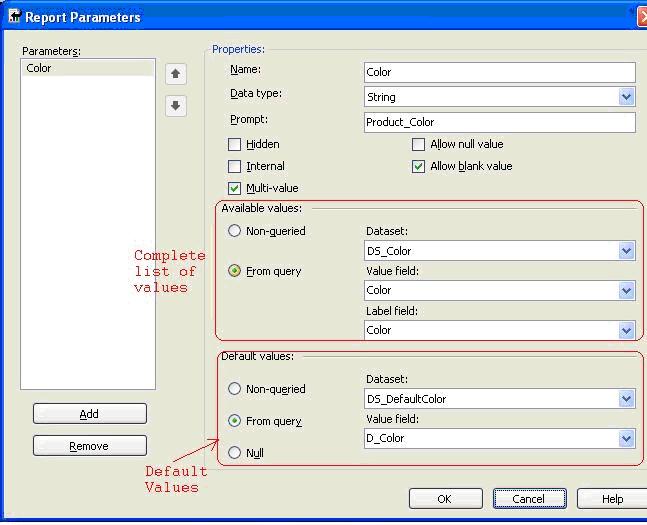Expand the Label field dropdown

[x=626, y=330]
